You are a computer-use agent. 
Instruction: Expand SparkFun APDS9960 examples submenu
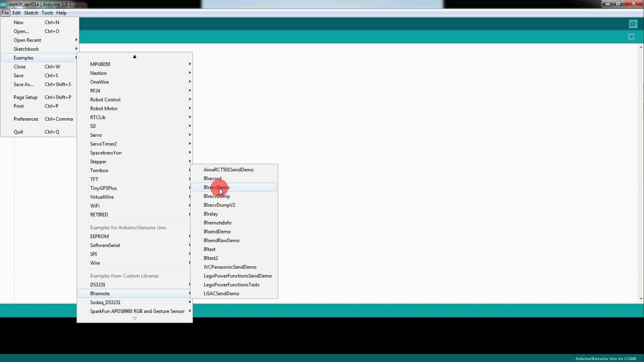click(137, 311)
